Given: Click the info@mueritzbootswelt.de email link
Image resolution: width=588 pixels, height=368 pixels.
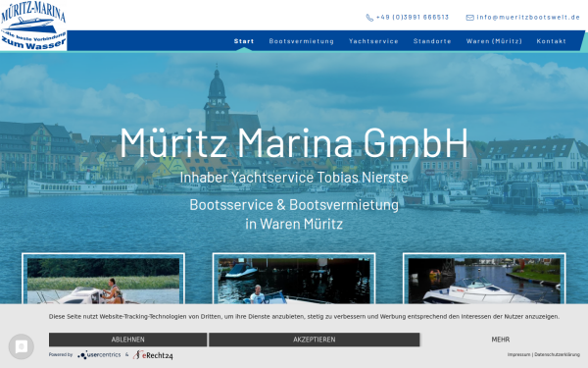Looking at the screenshot, I should pyautogui.click(x=528, y=18).
